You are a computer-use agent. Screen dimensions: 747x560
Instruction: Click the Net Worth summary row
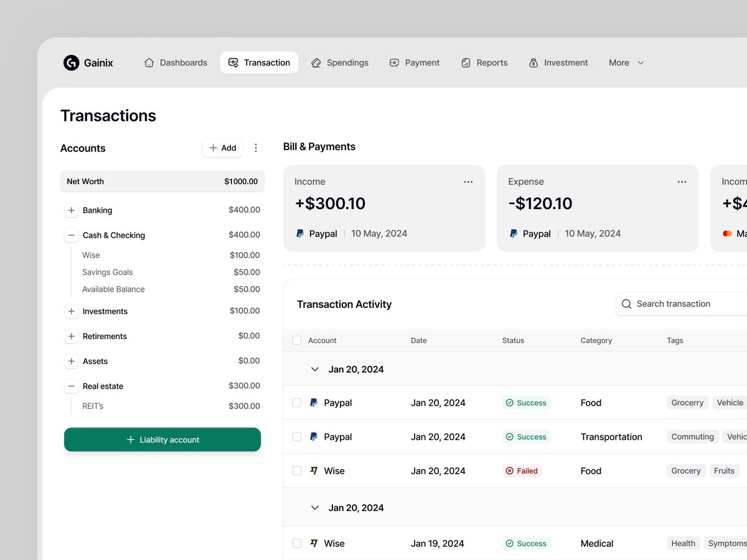click(162, 181)
